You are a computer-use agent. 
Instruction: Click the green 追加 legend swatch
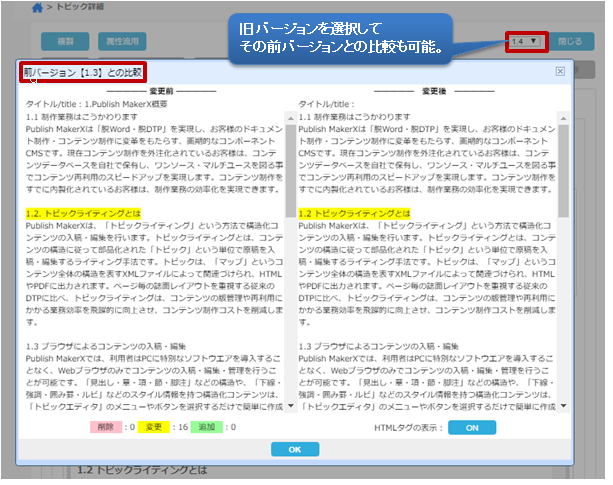click(207, 427)
